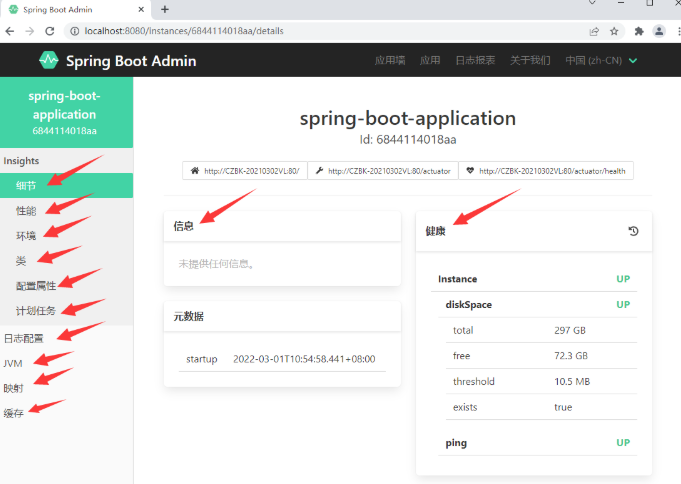The width and height of the screenshot is (681, 484).
Task: Open the 应用 nav item
Action: [x=430, y=60]
